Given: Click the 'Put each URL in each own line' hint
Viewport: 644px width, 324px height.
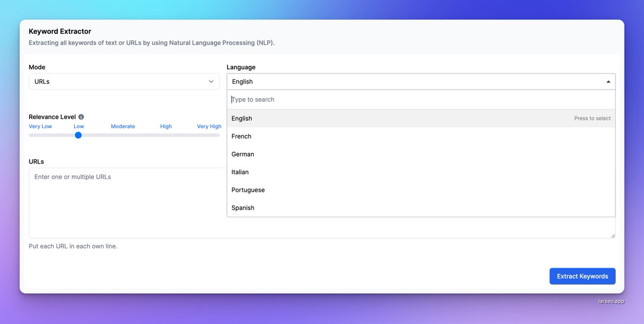Looking at the screenshot, I should pyautogui.click(x=73, y=246).
